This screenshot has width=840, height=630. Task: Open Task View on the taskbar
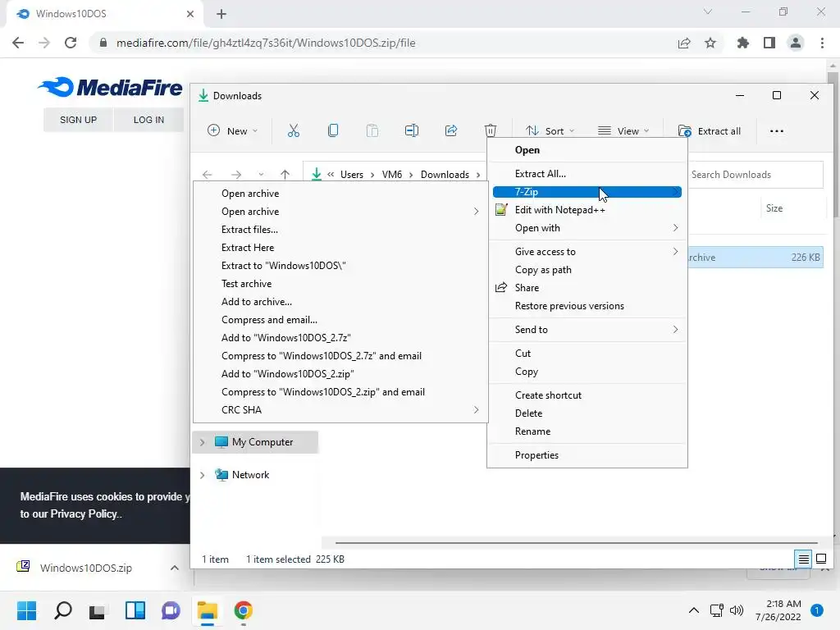[x=98, y=610]
